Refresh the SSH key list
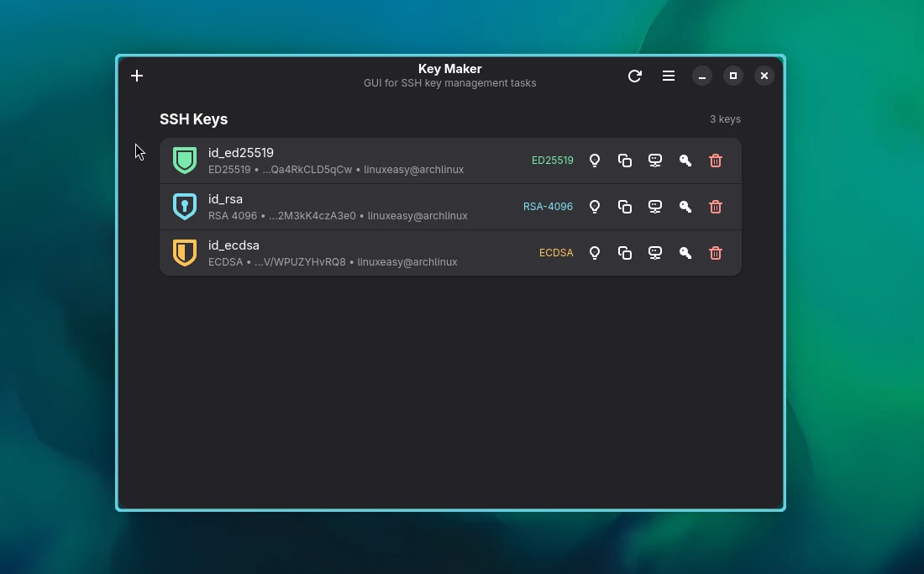This screenshot has height=574, width=924. click(635, 76)
